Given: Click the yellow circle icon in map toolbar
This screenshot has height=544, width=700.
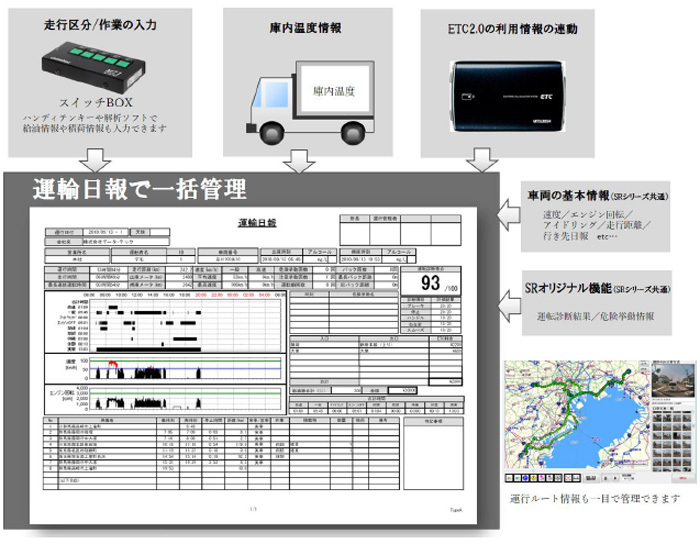Looking at the screenshot, I should pyautogui.click(x=533, y=478).
